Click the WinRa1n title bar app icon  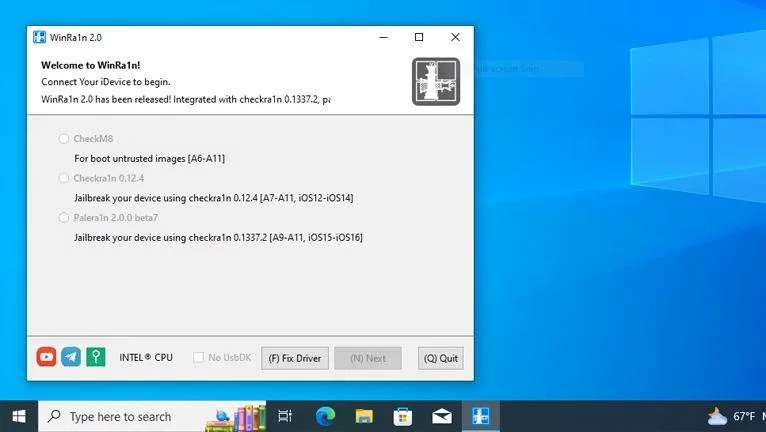[39, 37]
